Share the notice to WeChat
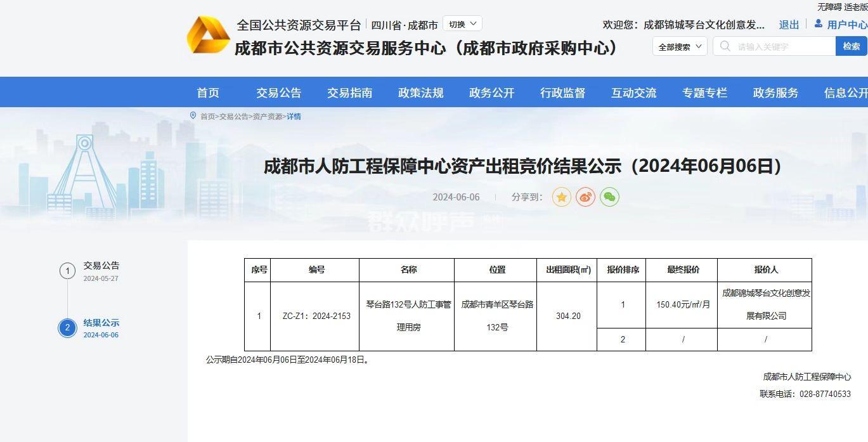 (x=609, y=197)
